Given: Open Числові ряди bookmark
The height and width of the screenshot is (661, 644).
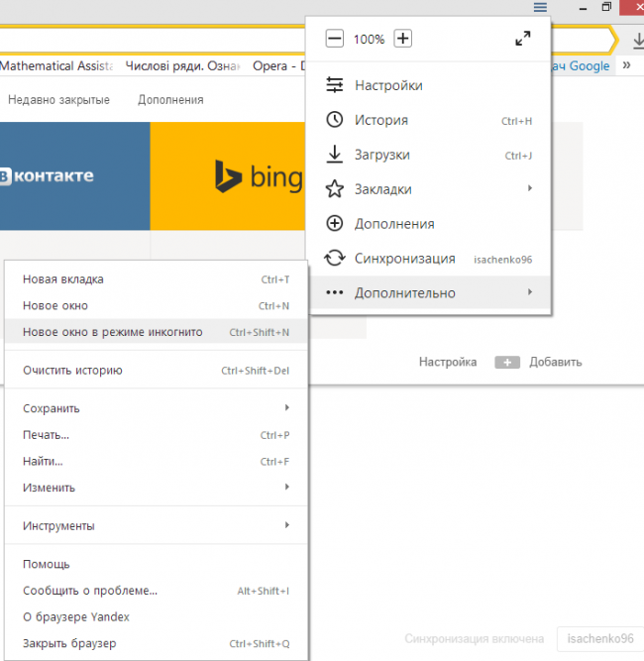Looking at the screenshot, I should [x=182, y=65].
